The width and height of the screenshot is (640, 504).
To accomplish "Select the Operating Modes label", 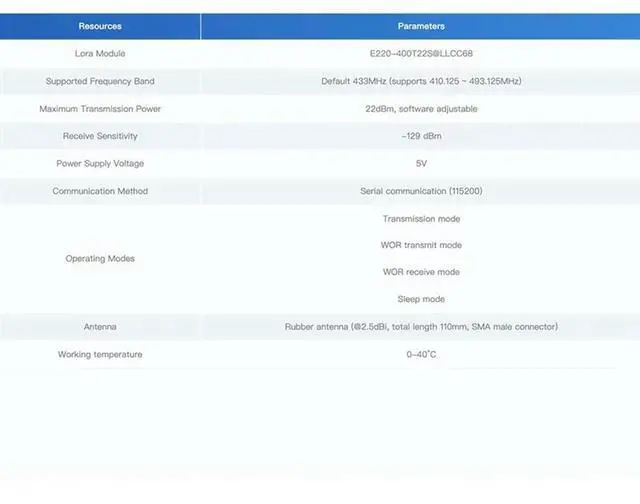I will pyautogui.click(x=100, y=259).
